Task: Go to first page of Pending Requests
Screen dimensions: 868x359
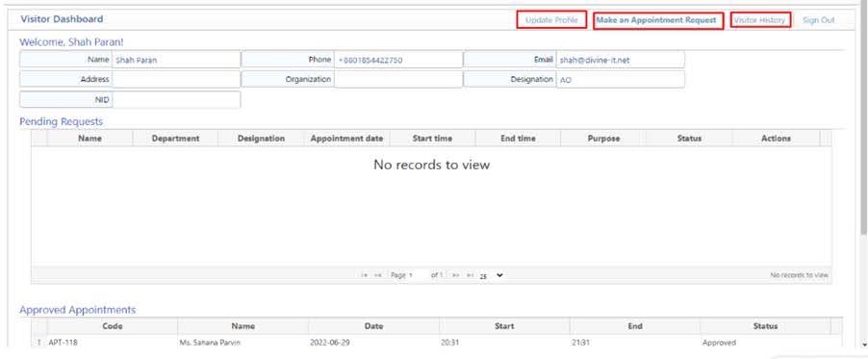Action: click(365, 275)
